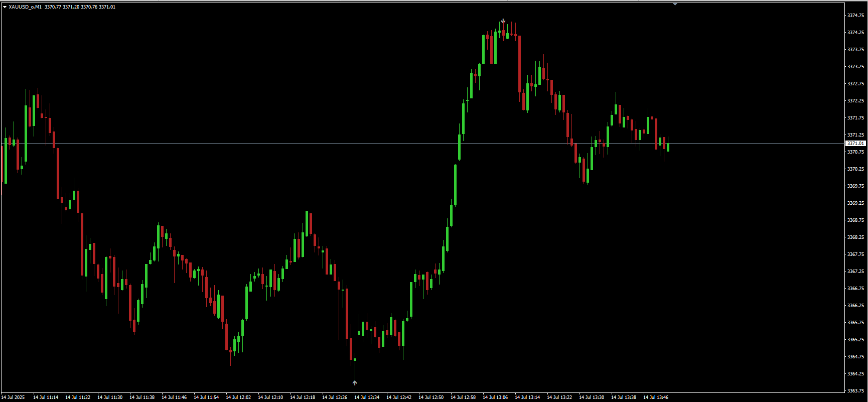Click the 14 Jul 2025 date label
This screenshot has height=402, width=868.
(13, 397)
